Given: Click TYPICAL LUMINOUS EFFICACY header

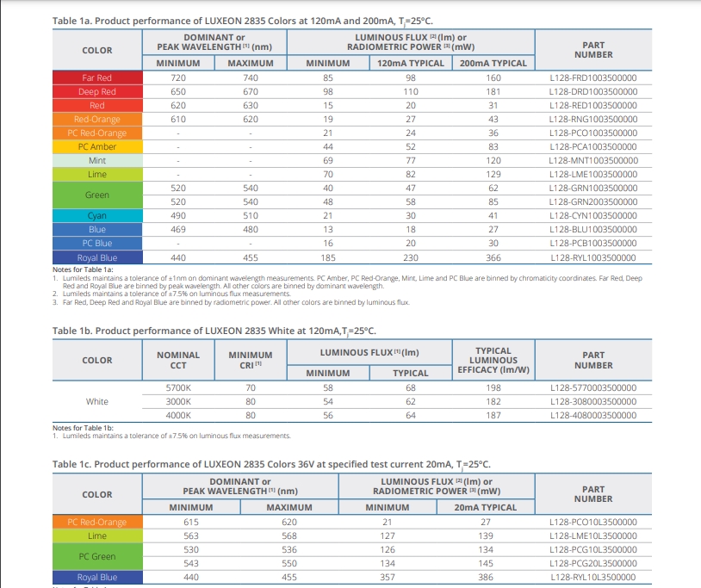Looking at the screenshot, I should click(493, 360).
